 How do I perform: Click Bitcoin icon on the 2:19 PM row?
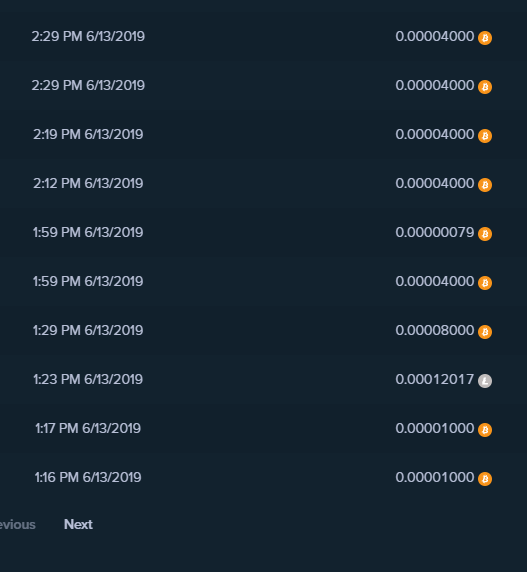(x=485, y=136)
